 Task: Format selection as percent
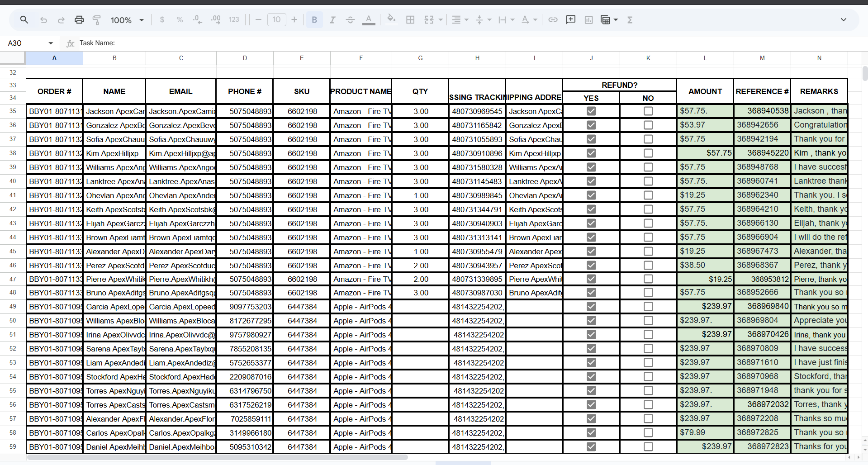(x=180, y=20)
